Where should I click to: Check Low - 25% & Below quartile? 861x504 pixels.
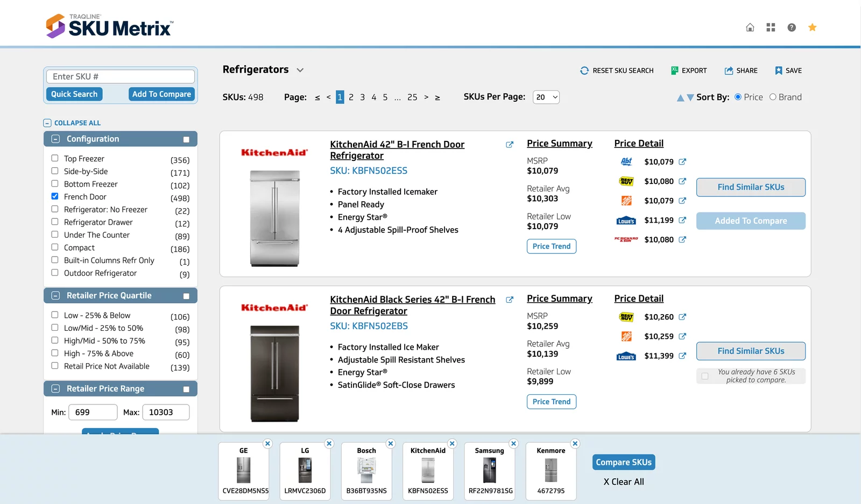(55, 315)
